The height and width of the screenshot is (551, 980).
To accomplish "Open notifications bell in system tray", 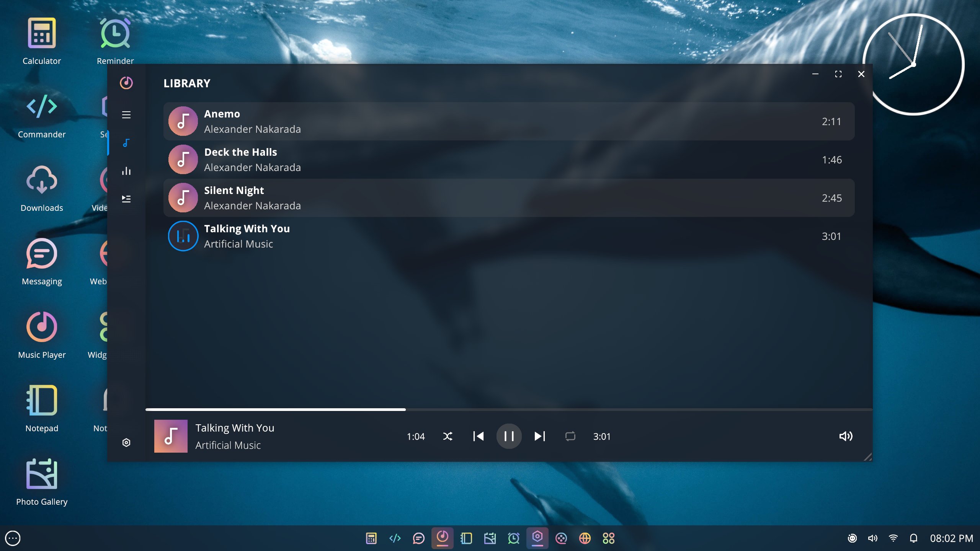I will (913, 538).
